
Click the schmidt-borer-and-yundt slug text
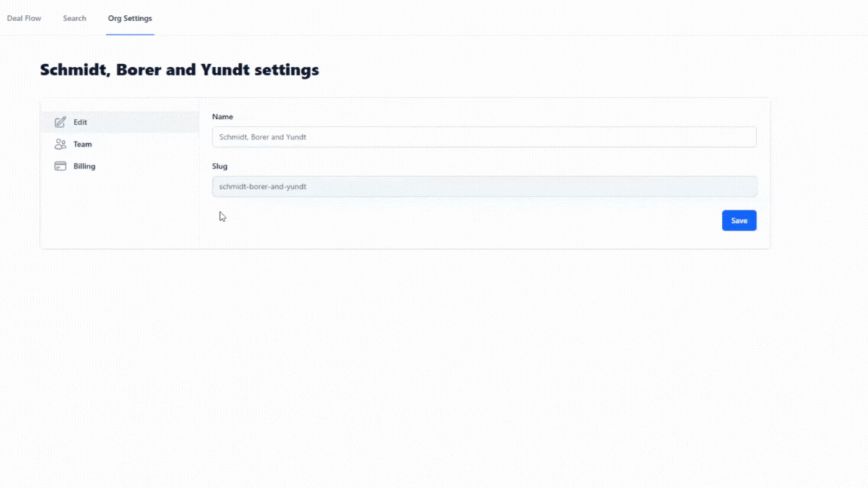click(262, 187)
